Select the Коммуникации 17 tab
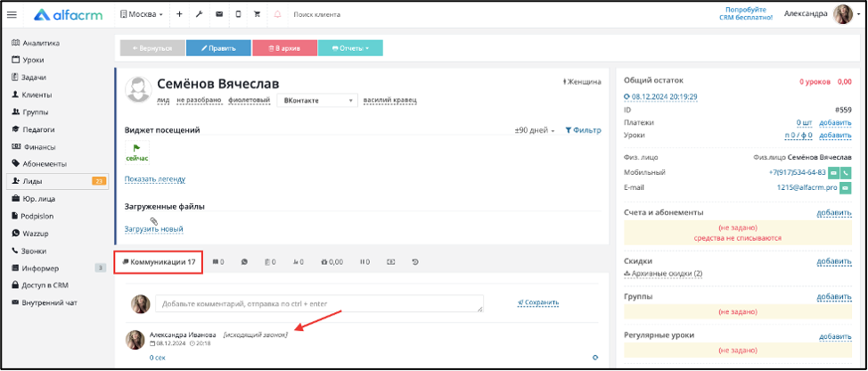The height and width of the screenshot is (371, 868). click(x=159, y=262)
